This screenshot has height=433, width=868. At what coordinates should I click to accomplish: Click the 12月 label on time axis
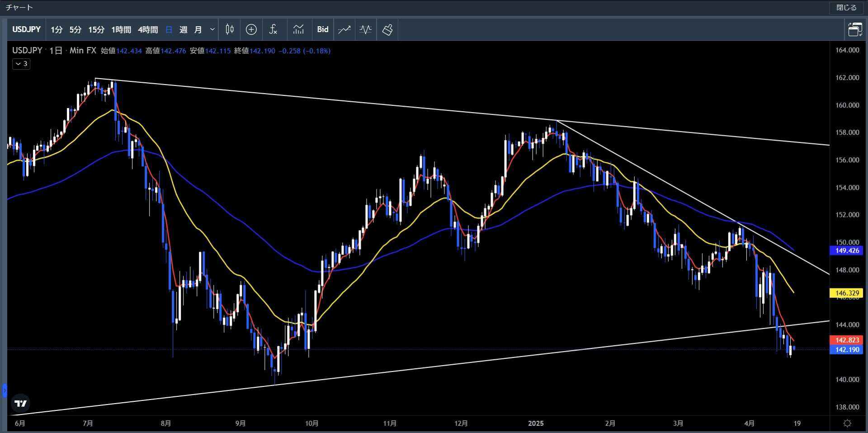pyautogui.click(x=461, y=424)
